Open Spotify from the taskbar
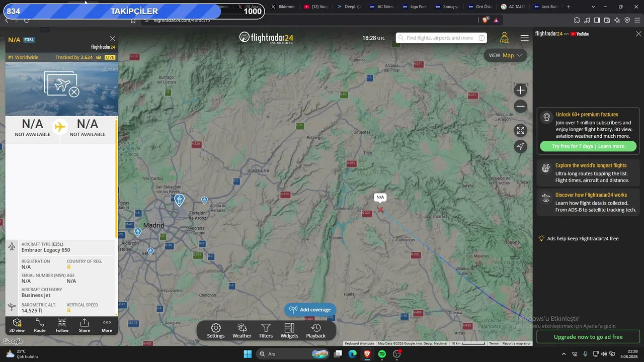Screen dimensions: 644x362 (x=382, y=354)
